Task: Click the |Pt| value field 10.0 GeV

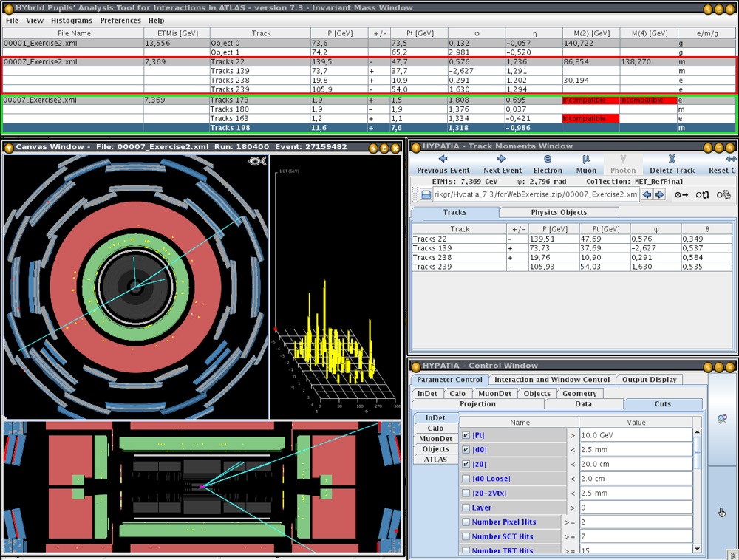Action: pos(635,435)
